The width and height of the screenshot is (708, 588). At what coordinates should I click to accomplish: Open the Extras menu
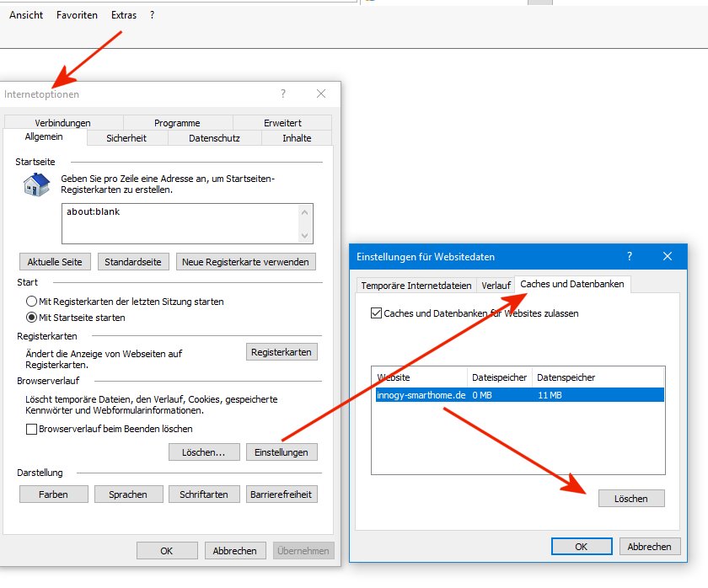click(124, 15)
